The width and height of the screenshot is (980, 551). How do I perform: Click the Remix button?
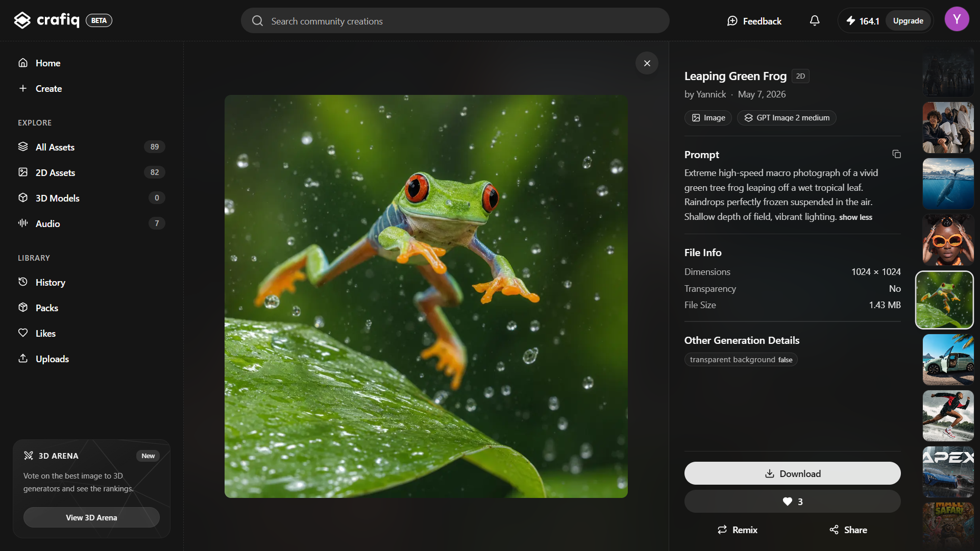[737, 530]
